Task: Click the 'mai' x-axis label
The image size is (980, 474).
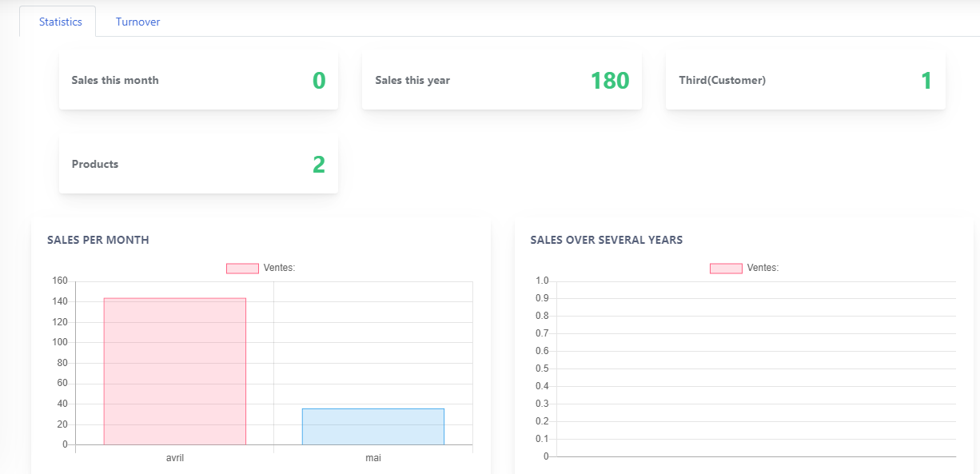Action: (372, 459)
